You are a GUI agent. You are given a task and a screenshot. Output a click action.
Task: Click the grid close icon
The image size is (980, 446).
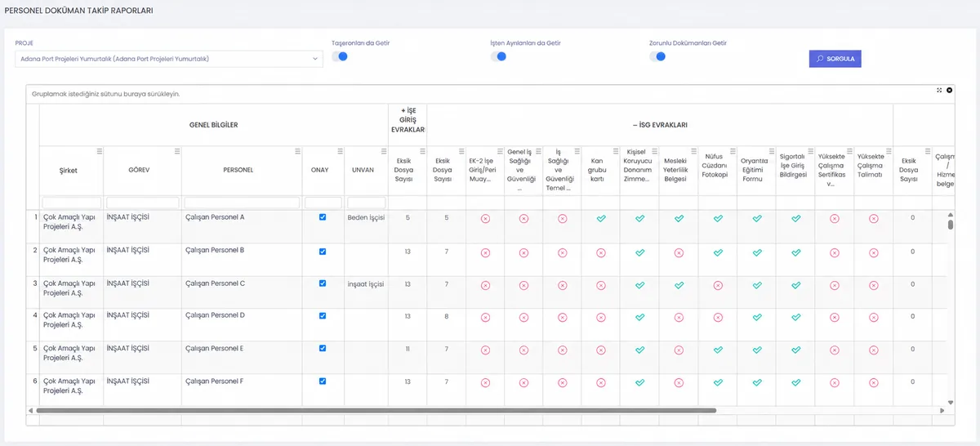[950, 90]
